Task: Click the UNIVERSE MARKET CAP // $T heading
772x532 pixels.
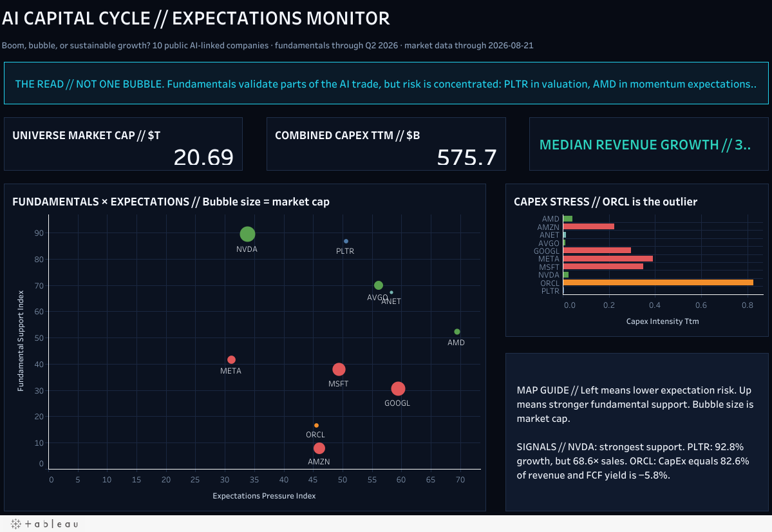Action: 86,135
